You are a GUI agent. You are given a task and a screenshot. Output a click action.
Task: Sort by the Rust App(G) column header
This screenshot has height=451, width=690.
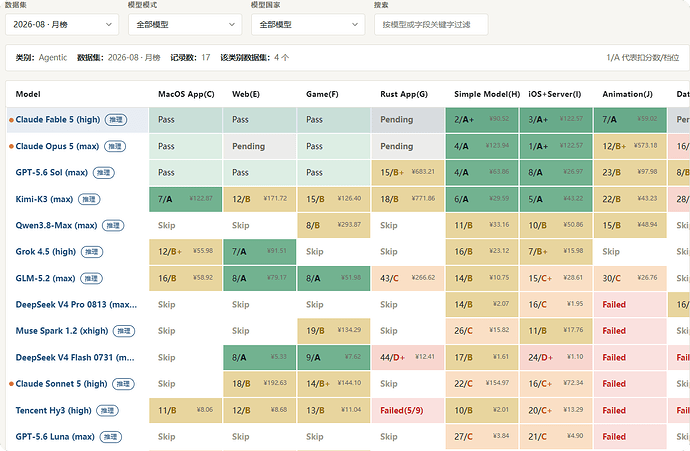click(404, 94)
